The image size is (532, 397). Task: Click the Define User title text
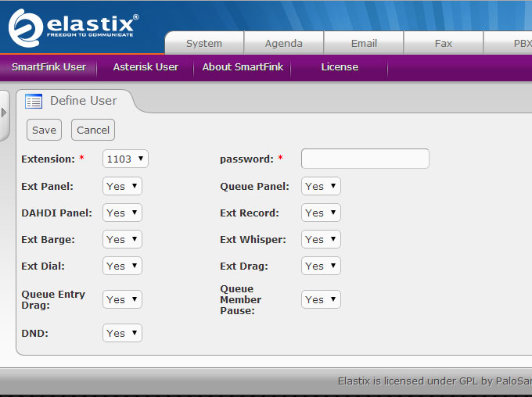point(84,101)
